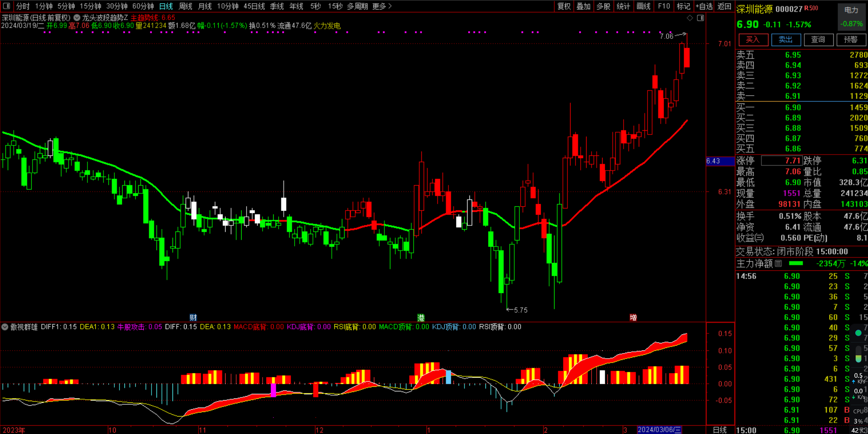Switch to 60分钟 period

tap(143, 6)
